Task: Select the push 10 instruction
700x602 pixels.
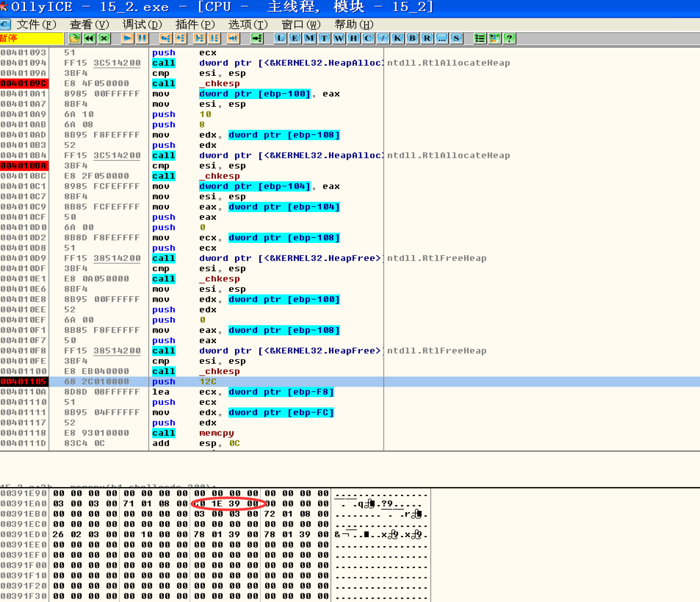Action: [182, 114]
